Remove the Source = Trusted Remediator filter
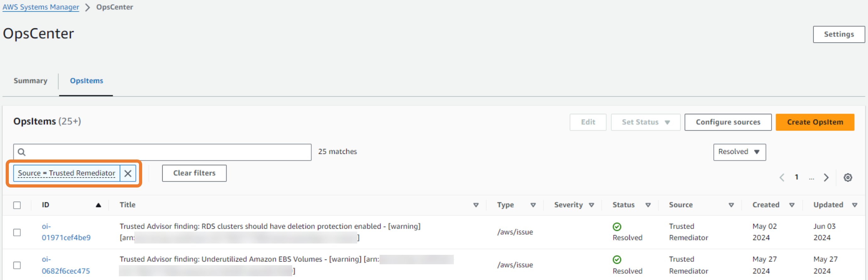The image size is (868, 280). tap(128, 173)
